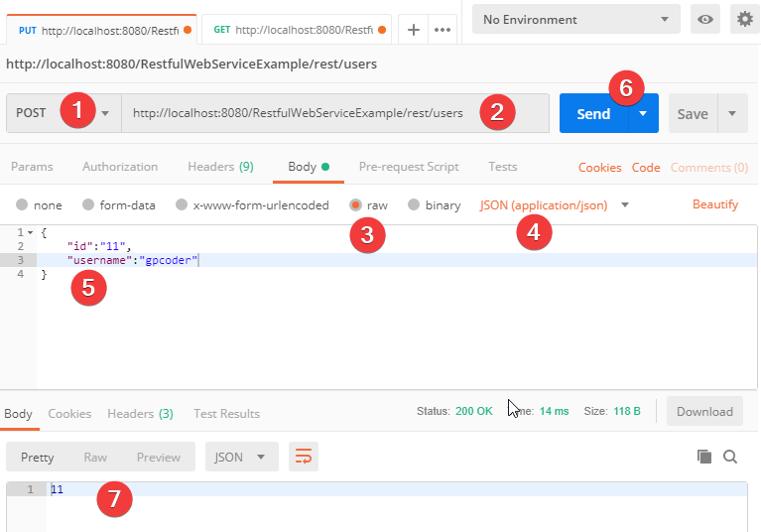The width and height of the screenshot is (761, 532).
Task: Select x-www-form-urlencoded body radio
Action: pos(181,204)
